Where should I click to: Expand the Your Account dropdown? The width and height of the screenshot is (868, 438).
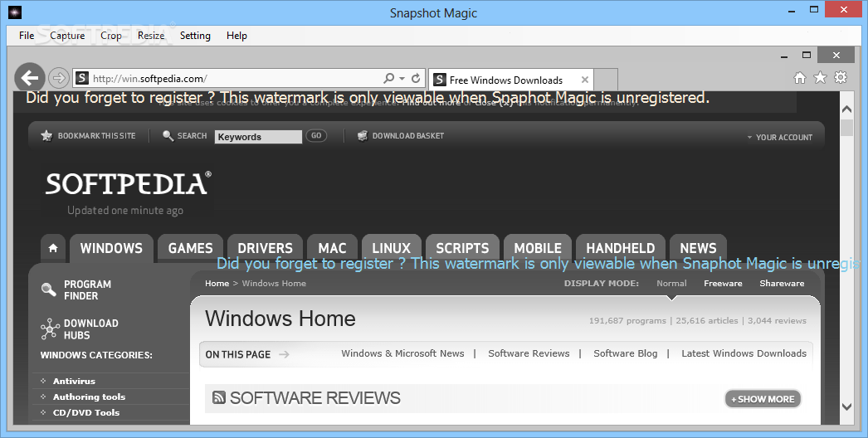(x=779, y=138)
